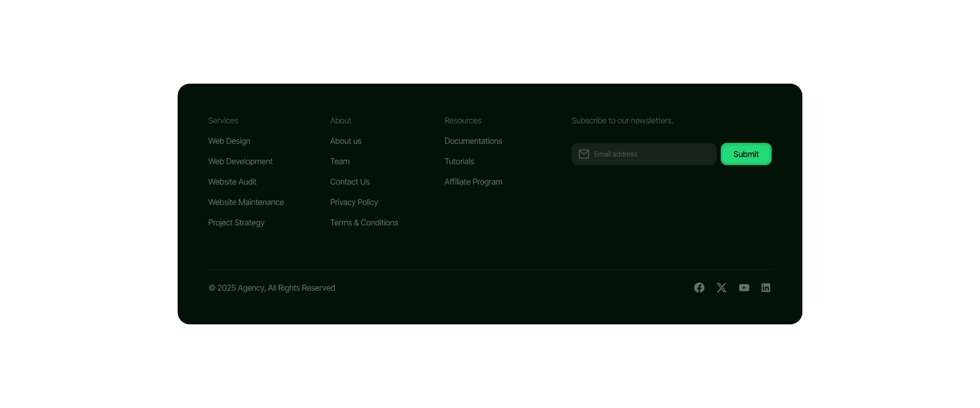Viewport: 980px width, 408px height.
Task: Open Terms & Conditions link
Action: tap(364, 223)
